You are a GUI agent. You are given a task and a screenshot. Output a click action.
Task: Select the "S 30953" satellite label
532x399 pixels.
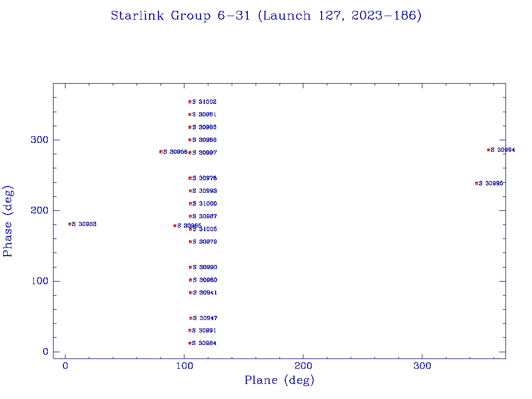(84, 224)
